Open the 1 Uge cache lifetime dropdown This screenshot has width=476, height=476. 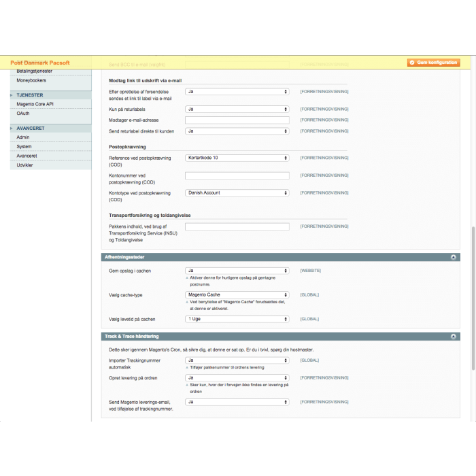(237, 319)
